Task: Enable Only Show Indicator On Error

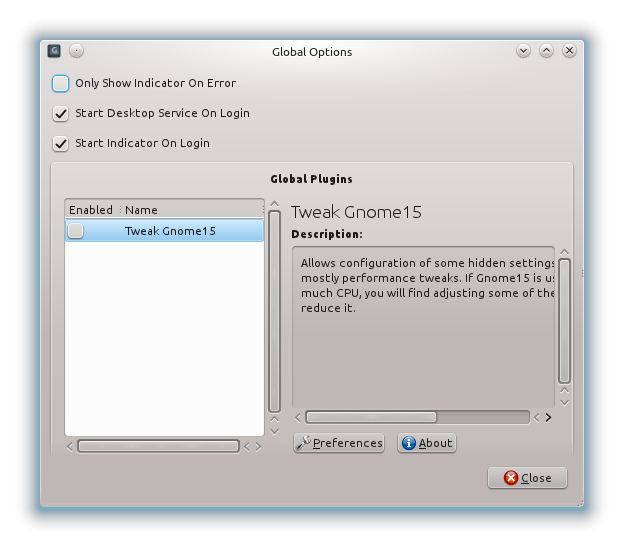Action: 61,83
